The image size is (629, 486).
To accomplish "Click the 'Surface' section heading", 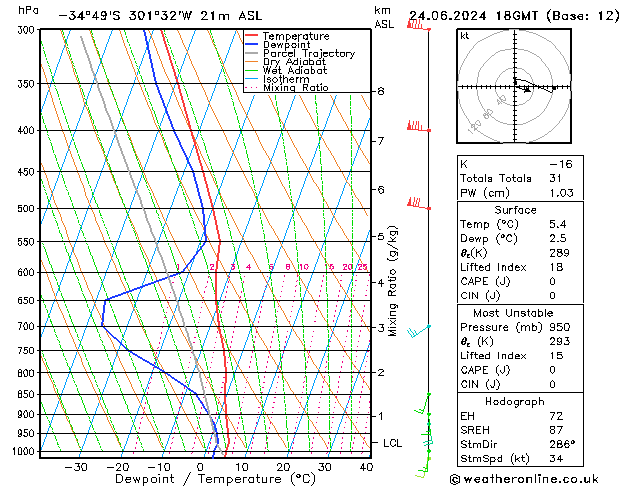I will coord(515,210).
